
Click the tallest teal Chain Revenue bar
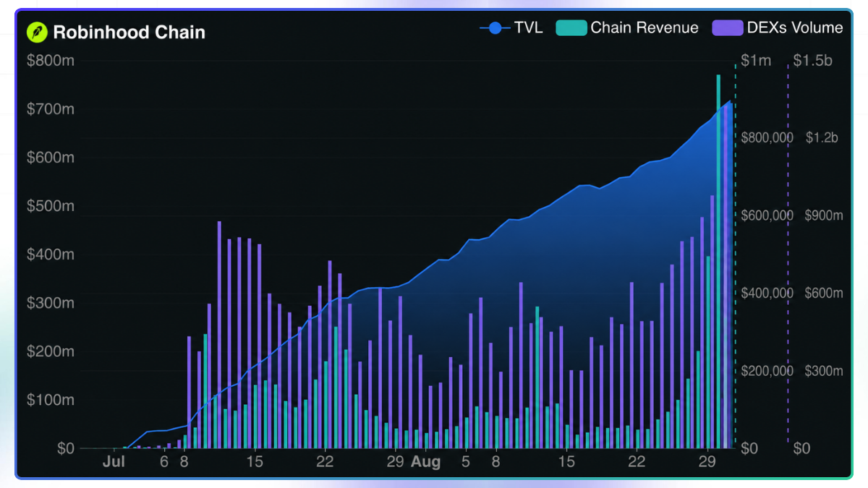click(718, 261)
